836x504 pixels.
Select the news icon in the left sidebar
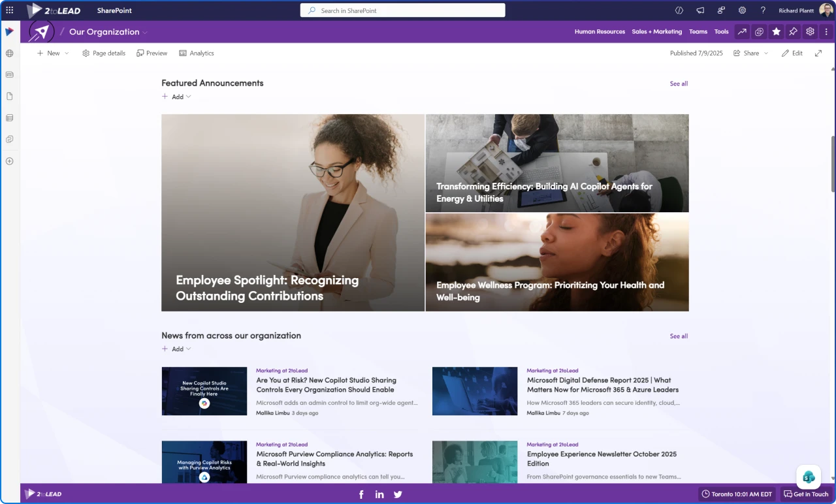[x=9, y=74]
